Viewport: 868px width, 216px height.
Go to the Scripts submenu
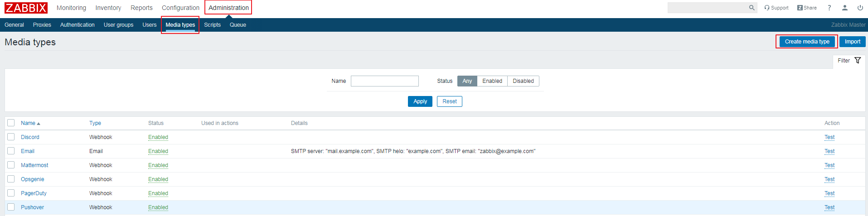pos(212,25)
